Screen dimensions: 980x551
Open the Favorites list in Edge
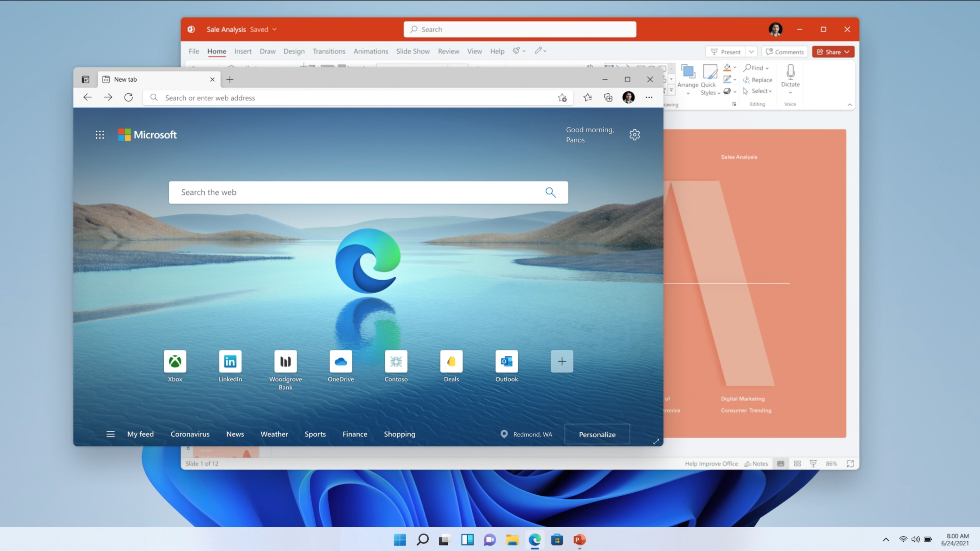(588, 98)
